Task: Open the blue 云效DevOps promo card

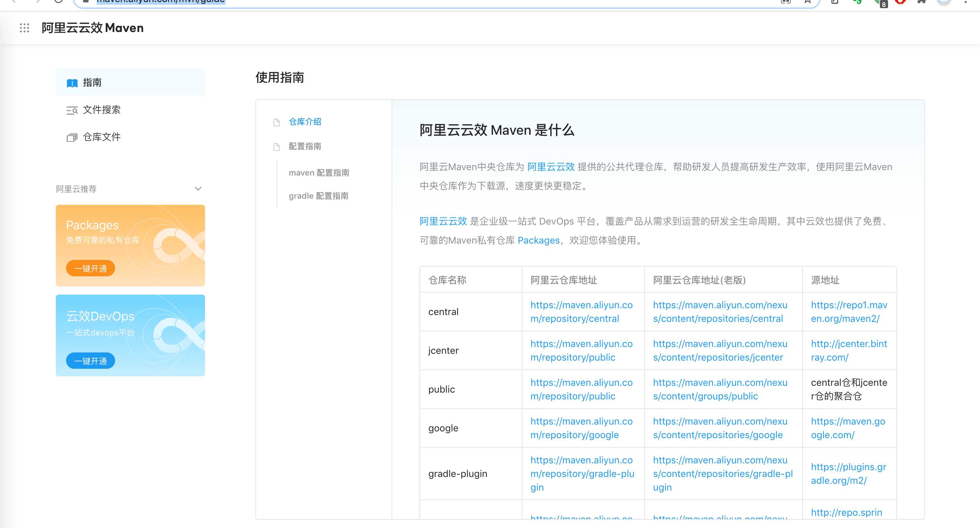Action: click(x=130, y=335)
